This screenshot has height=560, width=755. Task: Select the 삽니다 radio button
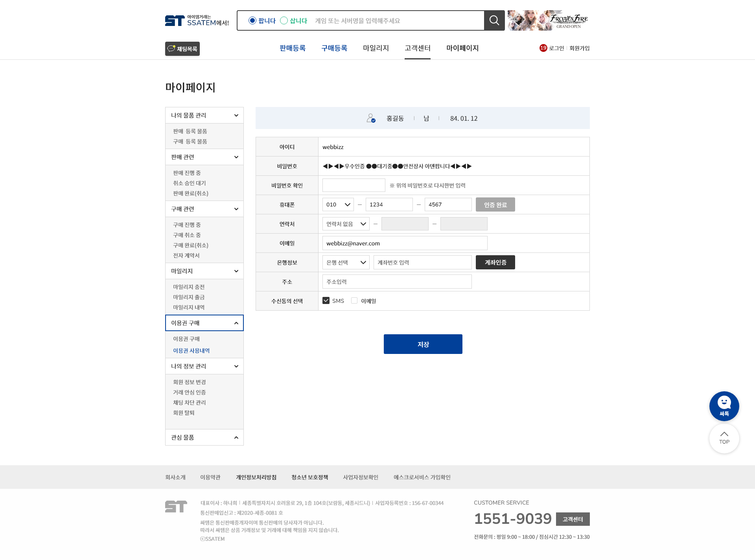coord(284,20)
